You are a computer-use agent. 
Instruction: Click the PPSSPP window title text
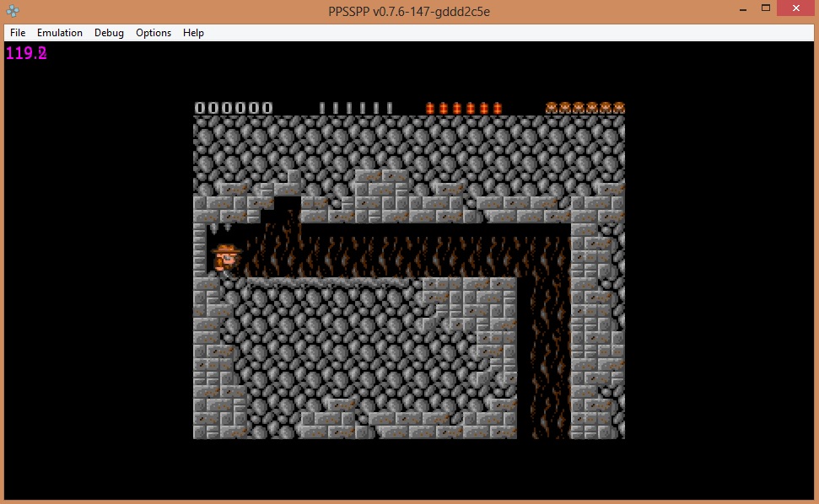(409, 11)
